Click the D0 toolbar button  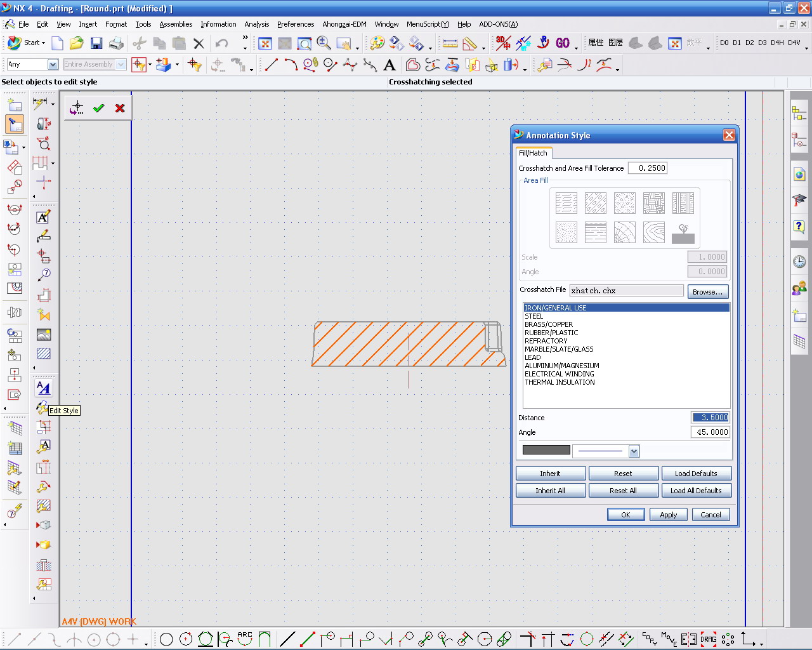point(724,43)
